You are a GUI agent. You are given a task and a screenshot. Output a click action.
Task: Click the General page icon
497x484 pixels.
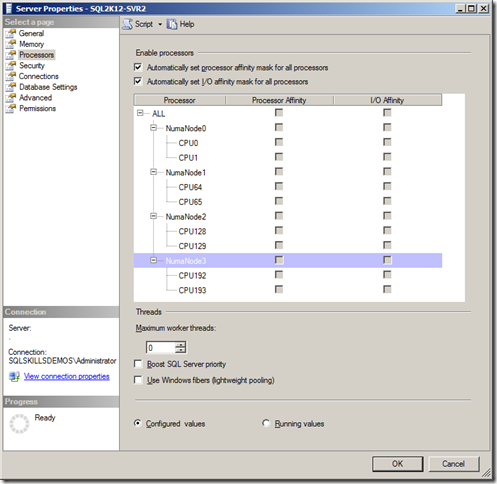pyautogui.click(x=11, y=33)
